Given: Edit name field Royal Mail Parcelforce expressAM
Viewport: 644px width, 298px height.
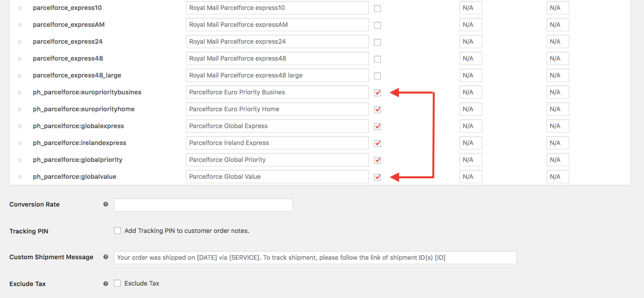Looking at the screenshot, I should (x=277, y=25).
